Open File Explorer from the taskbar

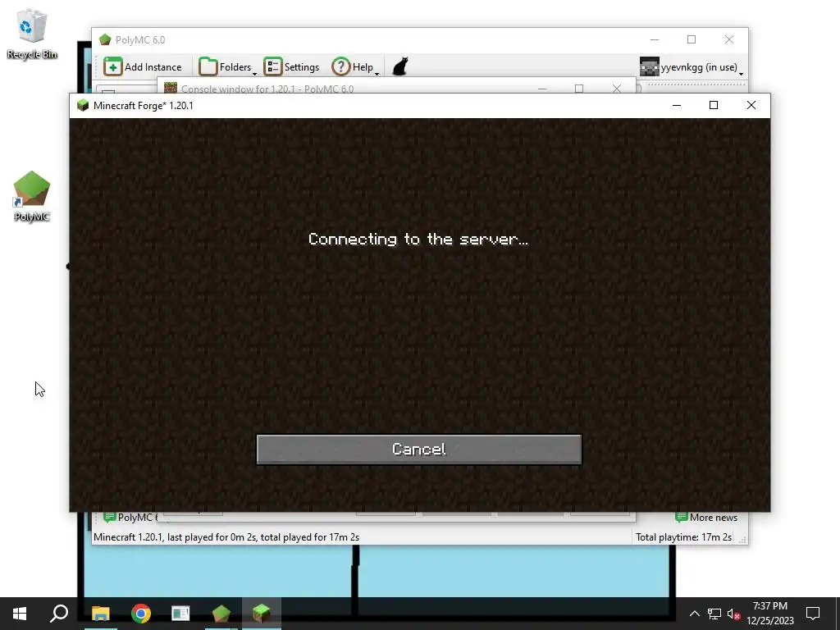pyautogui.click(x=100, y=614)
